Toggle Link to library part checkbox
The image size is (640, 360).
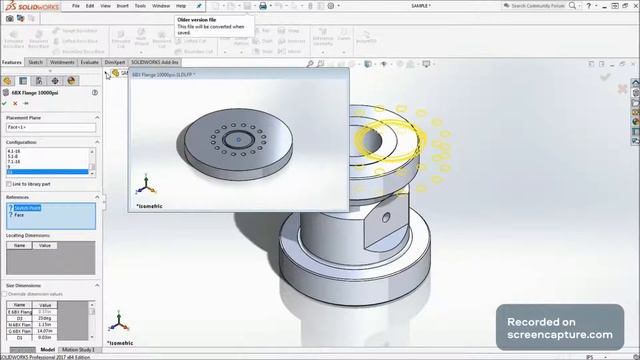[9, 184]
